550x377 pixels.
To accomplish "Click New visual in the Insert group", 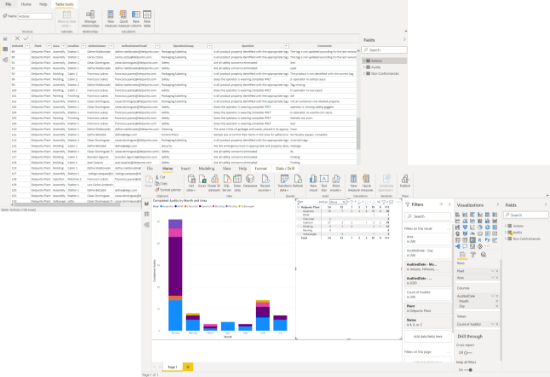I will click(313, 183).
